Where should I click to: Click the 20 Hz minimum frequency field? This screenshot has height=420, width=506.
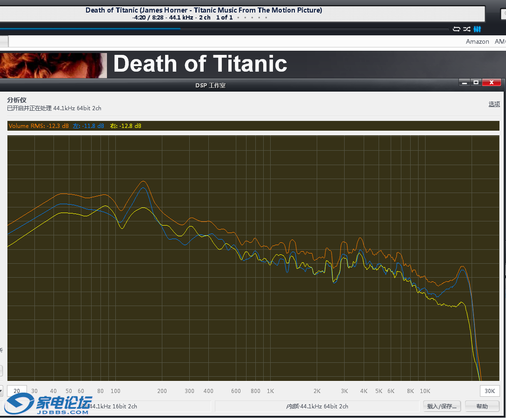coord(17,391)
